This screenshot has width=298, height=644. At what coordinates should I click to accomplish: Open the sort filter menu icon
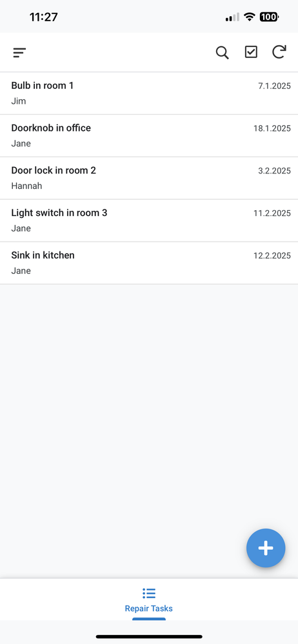click(19, 53)
